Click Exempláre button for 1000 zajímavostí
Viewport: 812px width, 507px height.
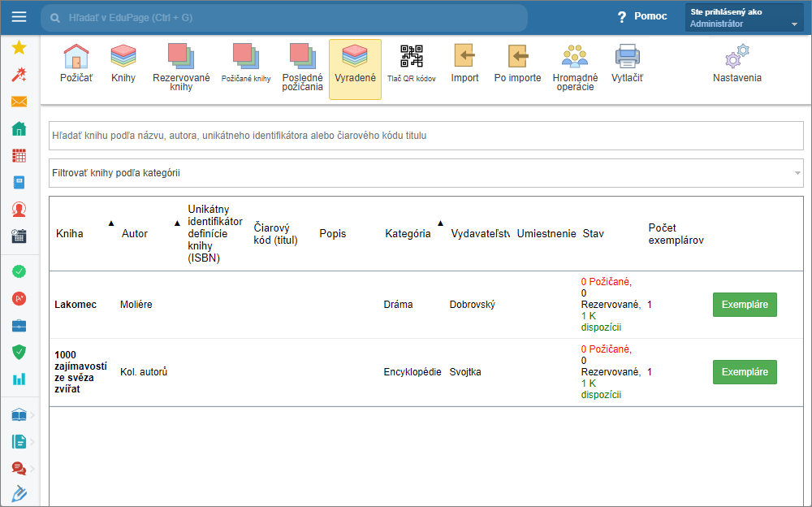coord(745,372)
